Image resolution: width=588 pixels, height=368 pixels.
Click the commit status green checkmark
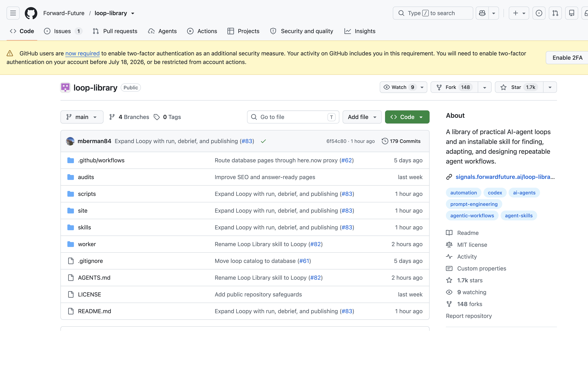point(263,141)
